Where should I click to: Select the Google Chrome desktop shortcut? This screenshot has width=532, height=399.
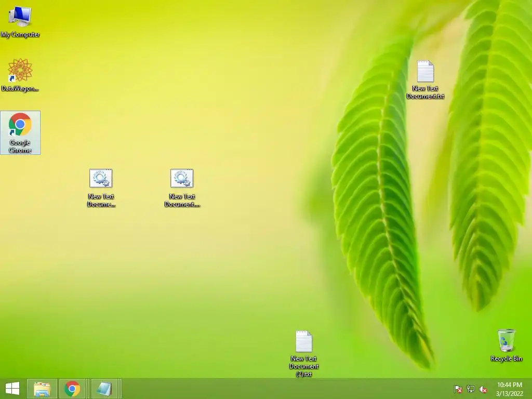pos(20,132)
